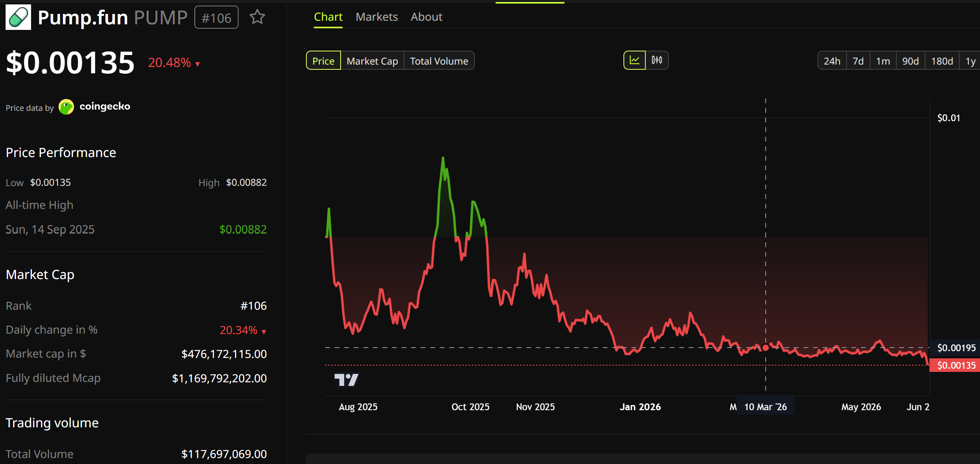Click the $1,169,792,202.00 fully diluted value
This screenshot has height=464, width=980.
tap(219, 378)
